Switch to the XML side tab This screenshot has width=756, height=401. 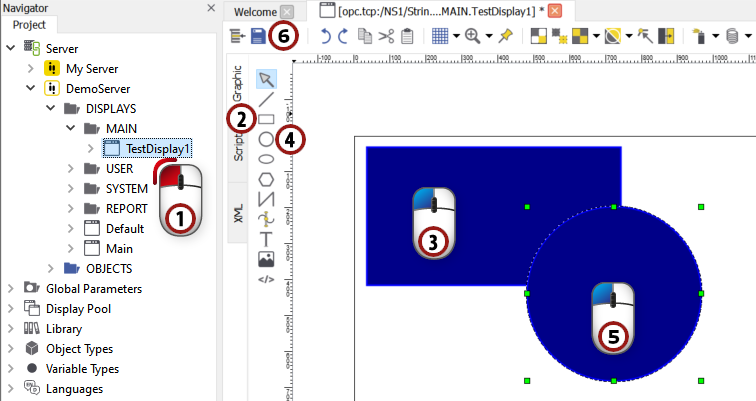(x=238, y=213)
